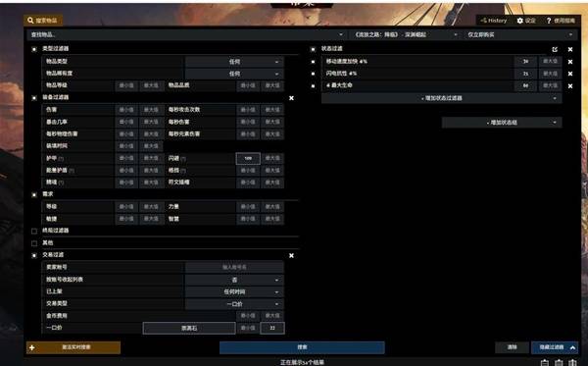Select the 搜索物品 search tab

(43, 21)
